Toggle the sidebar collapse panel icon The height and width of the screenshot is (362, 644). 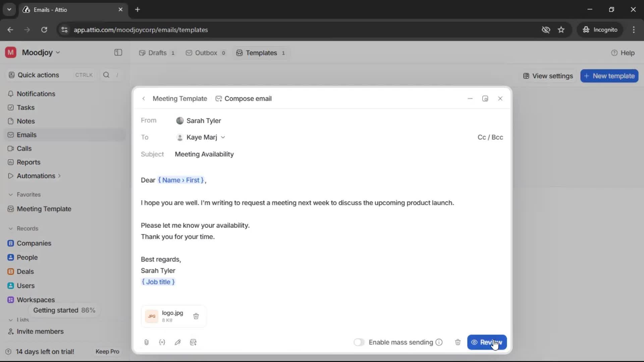click(x=118, y=53)
